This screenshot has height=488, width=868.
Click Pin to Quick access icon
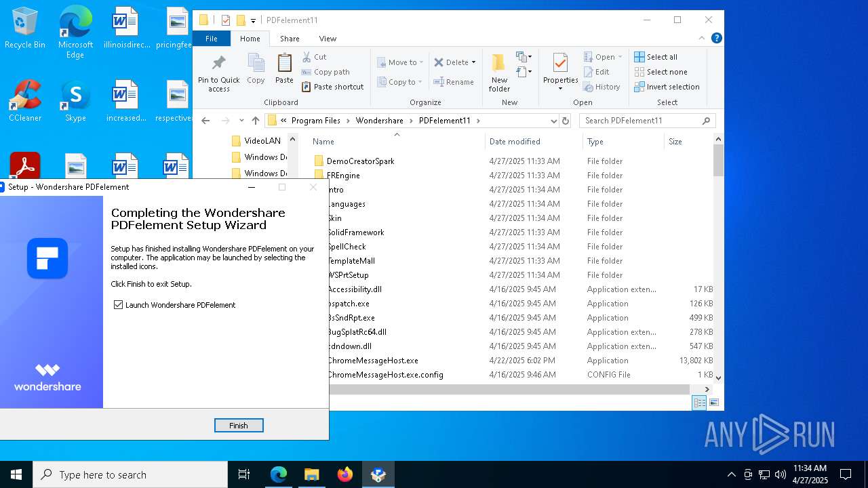[x=218, y=73]
